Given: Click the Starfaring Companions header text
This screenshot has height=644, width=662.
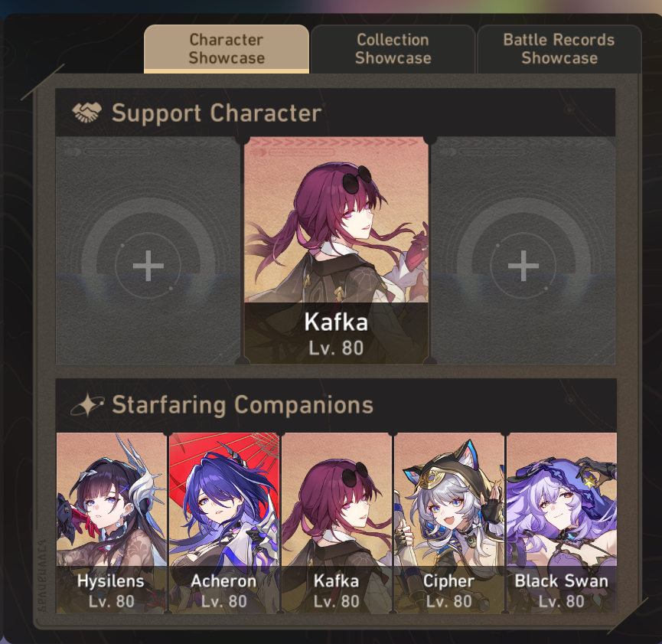Looking at the screenshot, I should tap(243, 405).
